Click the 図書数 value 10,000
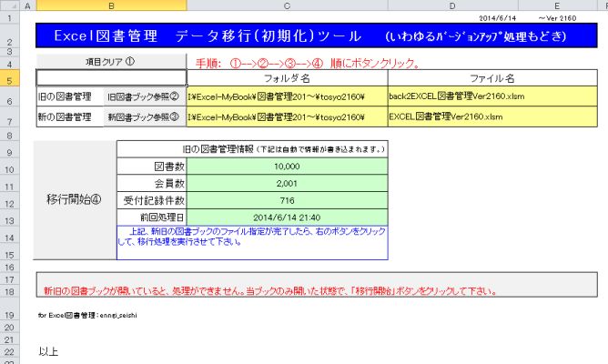Image resolution: width=608 pixels, height=364 pixels. (287, 167)
